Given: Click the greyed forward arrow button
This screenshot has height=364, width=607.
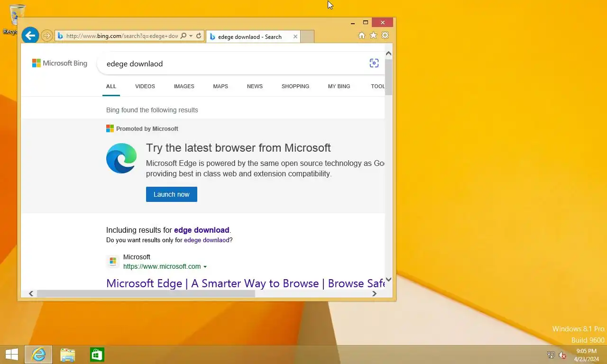Looking at the screenshot, I should 46,36.
